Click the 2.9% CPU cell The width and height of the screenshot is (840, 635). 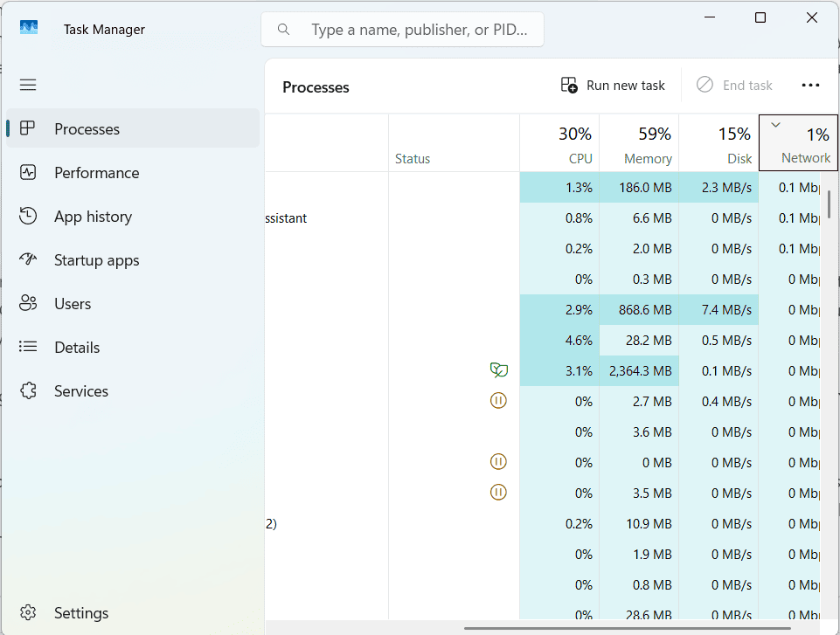559,309
